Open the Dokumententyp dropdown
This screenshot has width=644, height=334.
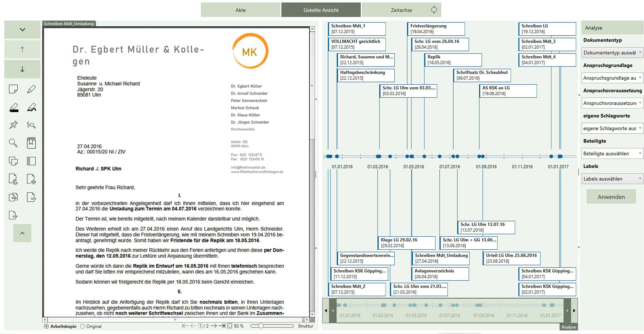click(x=612, y=53)
